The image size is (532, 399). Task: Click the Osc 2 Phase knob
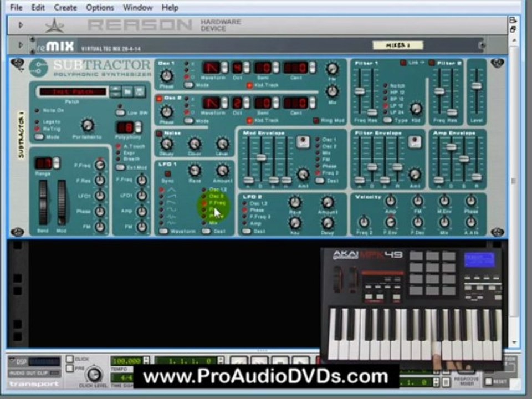point(167,111)
